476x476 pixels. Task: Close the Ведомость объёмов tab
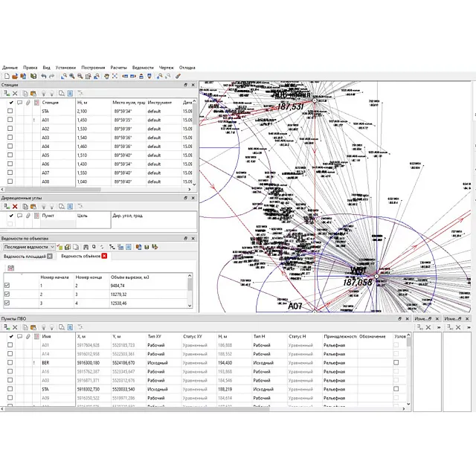[104, 256]
